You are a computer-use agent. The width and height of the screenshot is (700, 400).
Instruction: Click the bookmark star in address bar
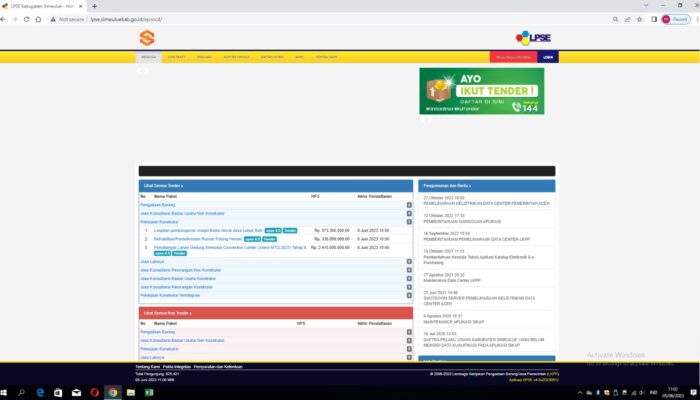point(643,19)
